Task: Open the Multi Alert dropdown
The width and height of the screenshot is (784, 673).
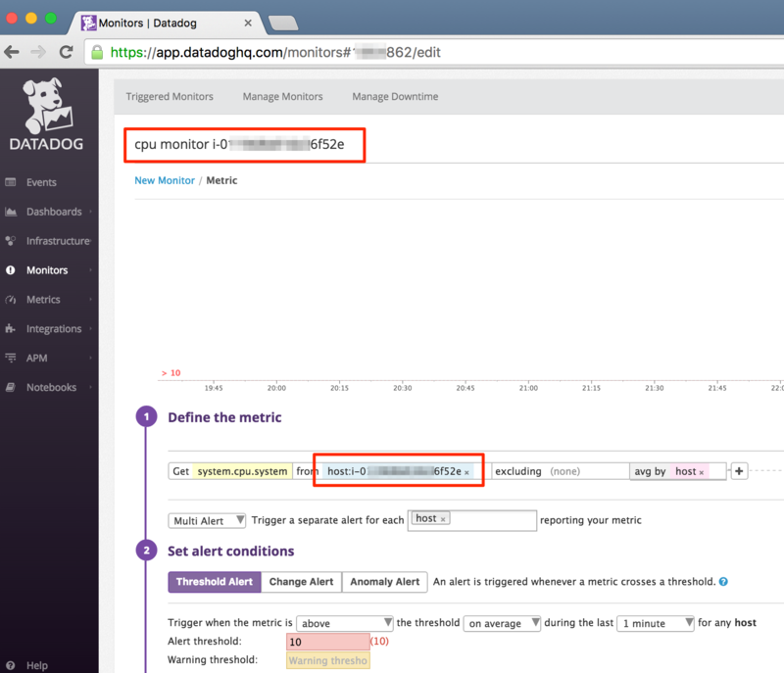Action: pyautogui.click(x=207, y=520)
